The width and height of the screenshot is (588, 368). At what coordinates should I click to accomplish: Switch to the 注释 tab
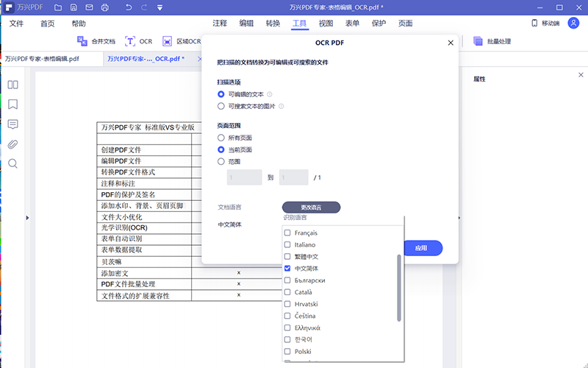(x=220, y=24)
